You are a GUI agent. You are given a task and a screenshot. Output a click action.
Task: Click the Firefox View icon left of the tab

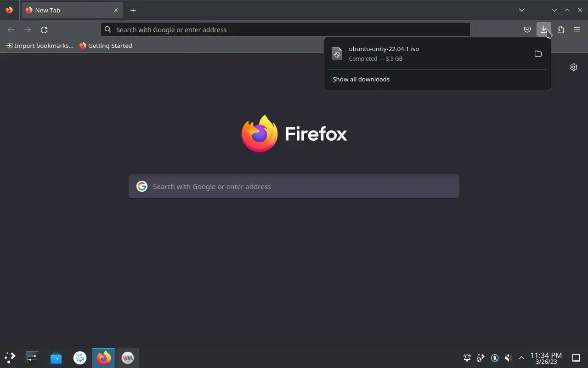point(9,10)
